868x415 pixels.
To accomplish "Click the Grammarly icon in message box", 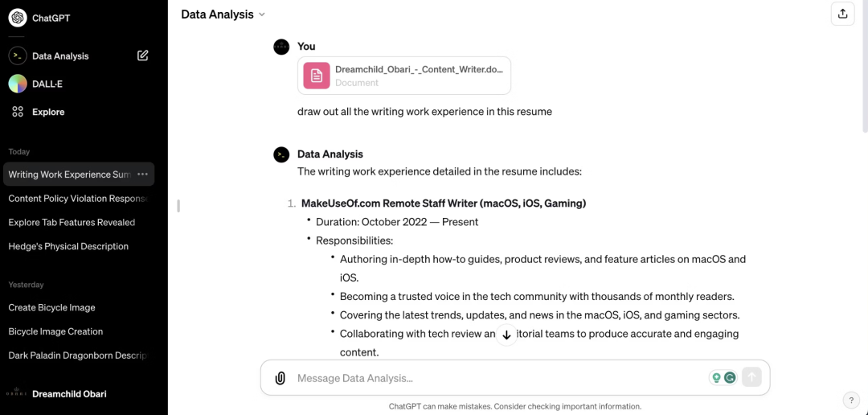I will [730, 377].
